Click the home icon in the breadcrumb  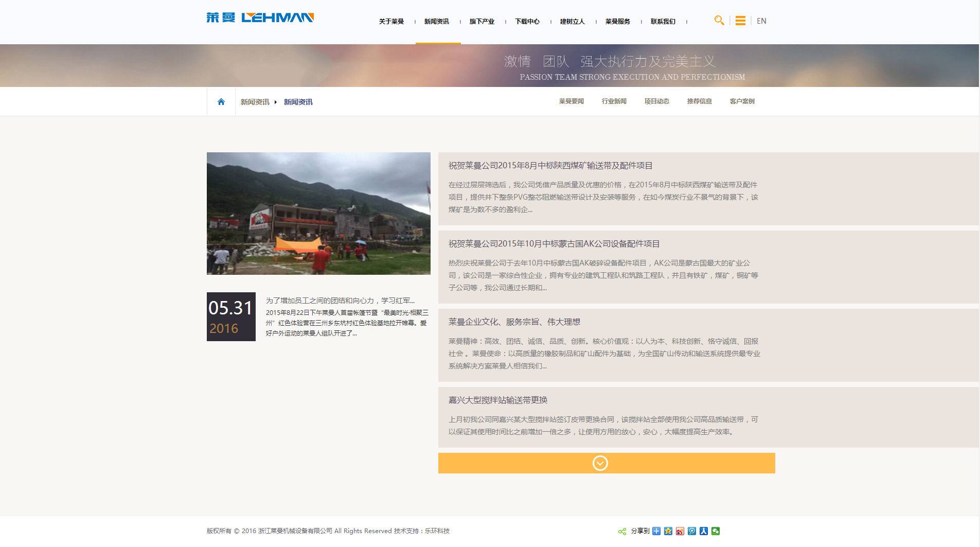[221, 101]
